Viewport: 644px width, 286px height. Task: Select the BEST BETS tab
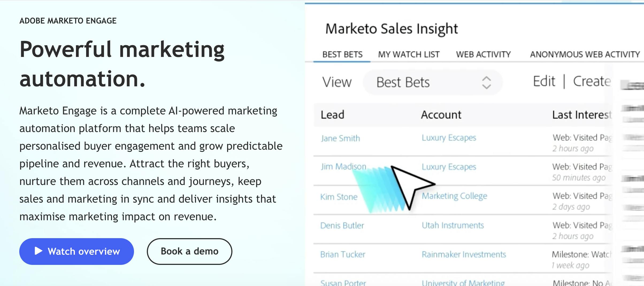(342, 54)
